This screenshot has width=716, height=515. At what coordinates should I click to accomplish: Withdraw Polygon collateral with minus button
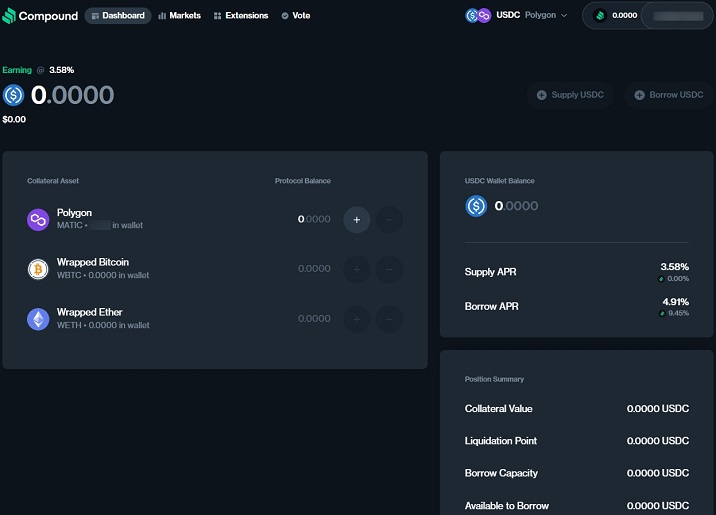tap(389, 219)
